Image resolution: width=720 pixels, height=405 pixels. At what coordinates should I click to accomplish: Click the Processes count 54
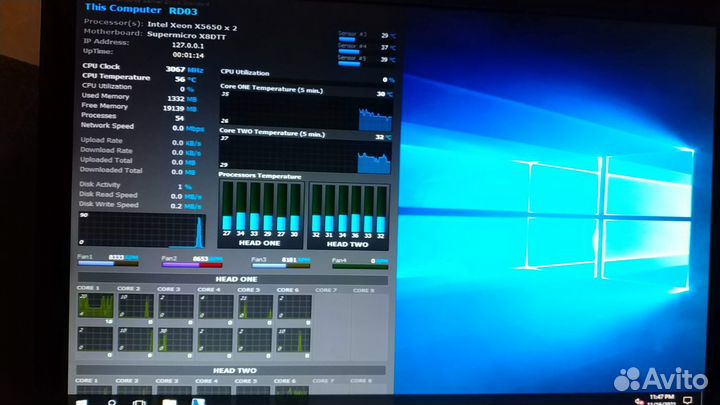[x=180, y=118]
